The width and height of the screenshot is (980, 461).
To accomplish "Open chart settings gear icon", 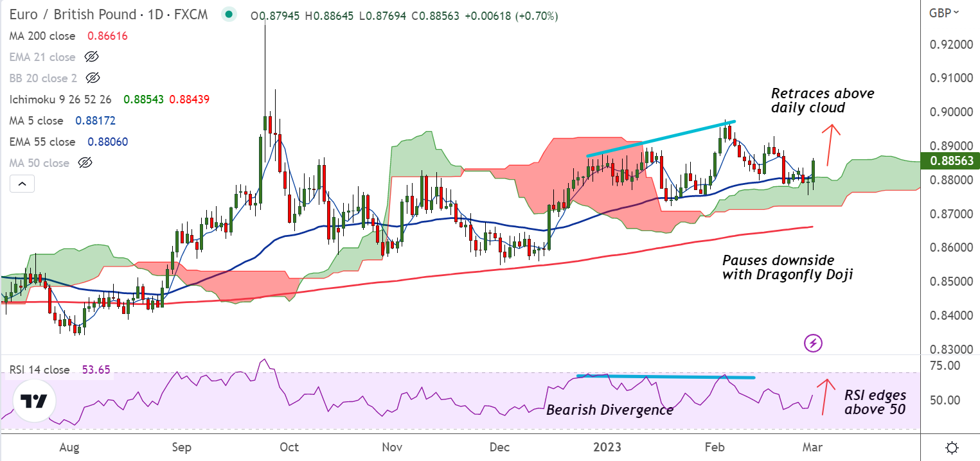I will [x=952, y=447].
